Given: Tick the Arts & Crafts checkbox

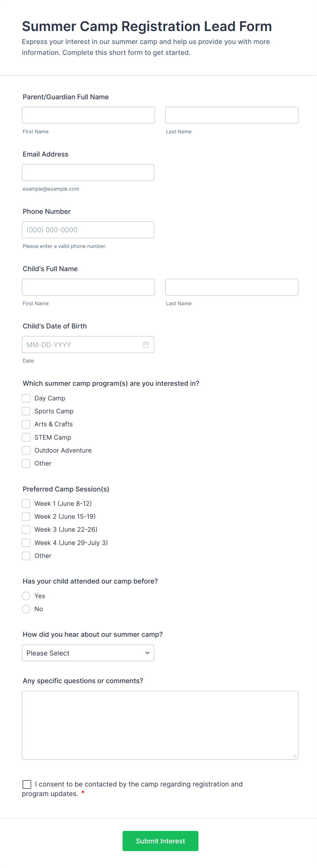Looking at the screenshot, I should tap(26, 424).
